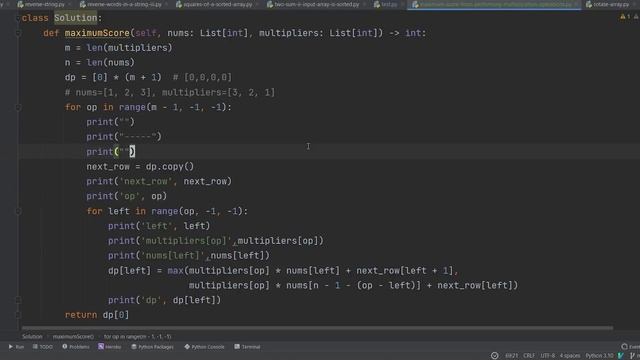Change CRLF line separator setting
Image resolution: width=640 pixels, height=360 pixels.
point(529,356)
